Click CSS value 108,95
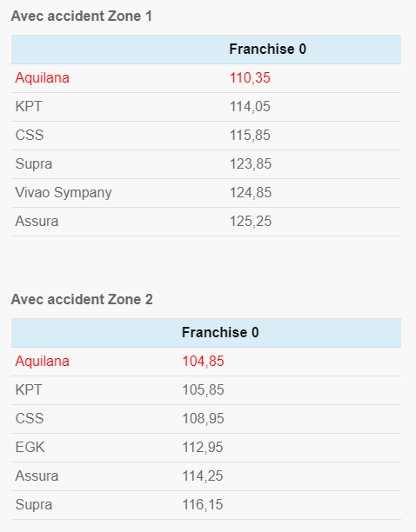Image resolution: width=416 pixels, height=532 pixels. pos(203,419)
